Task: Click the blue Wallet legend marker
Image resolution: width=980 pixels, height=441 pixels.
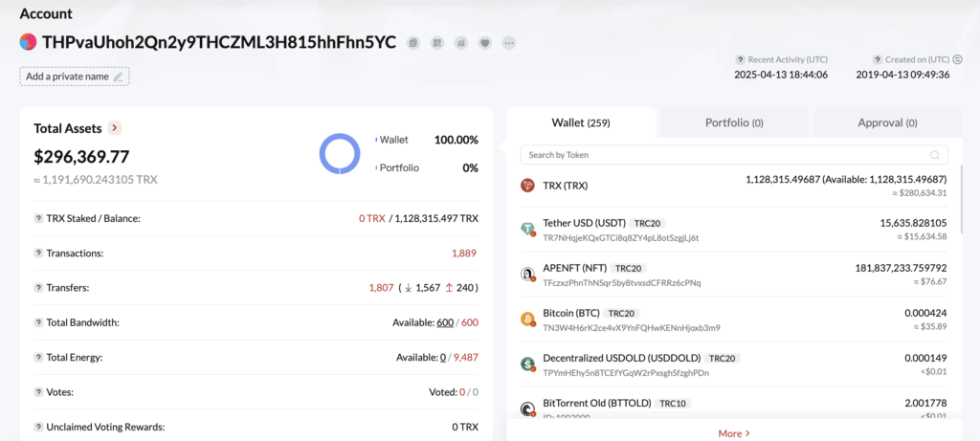Action: pos(375,140)
